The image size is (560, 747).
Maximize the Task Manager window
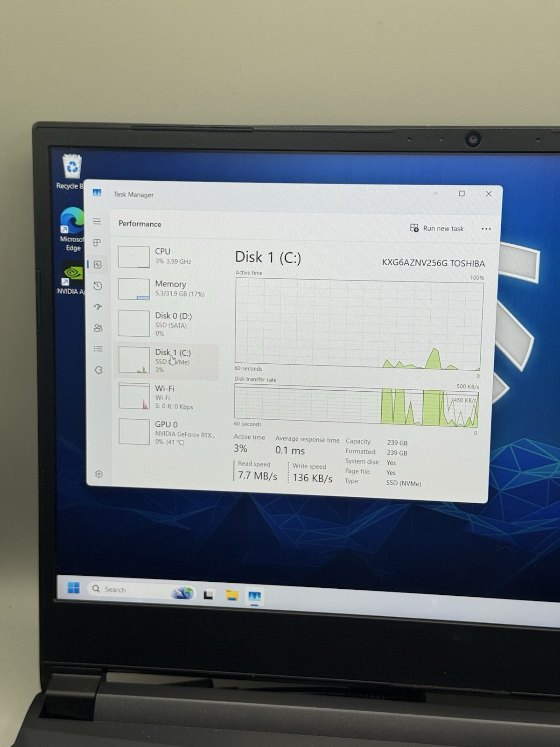pyautogui.click(x=462, y=193)
